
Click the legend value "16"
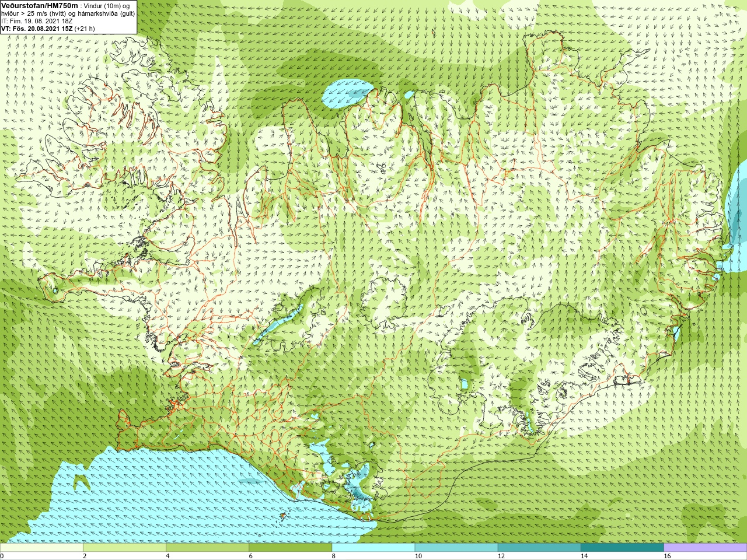pos(667,556)
